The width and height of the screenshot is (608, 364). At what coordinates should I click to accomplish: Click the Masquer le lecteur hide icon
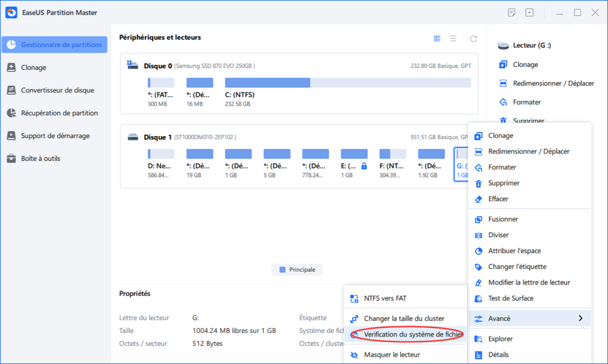coord(354,355)
